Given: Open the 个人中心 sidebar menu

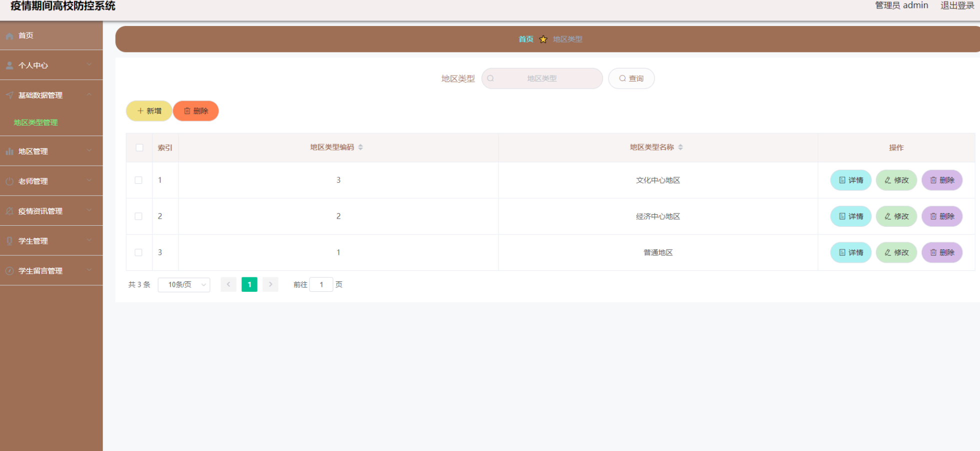Looking at the screenshot, I should tap(51, 66).
